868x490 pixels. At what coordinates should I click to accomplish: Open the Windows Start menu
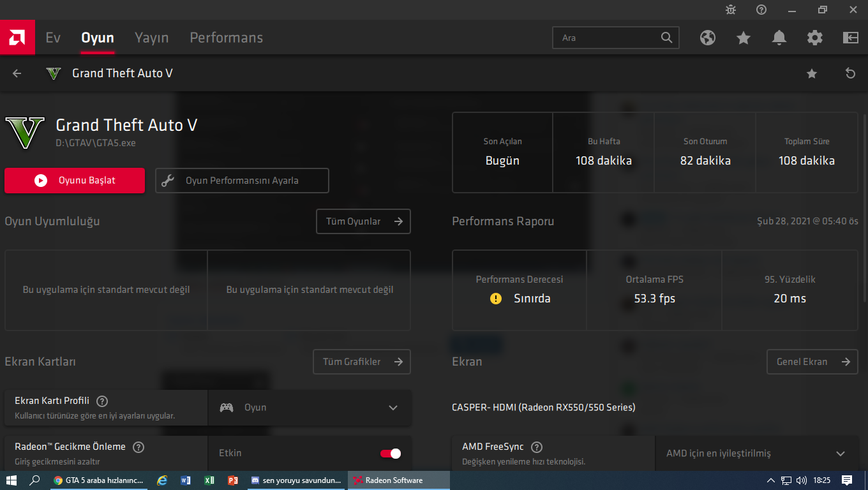click(x=11, y=480)
